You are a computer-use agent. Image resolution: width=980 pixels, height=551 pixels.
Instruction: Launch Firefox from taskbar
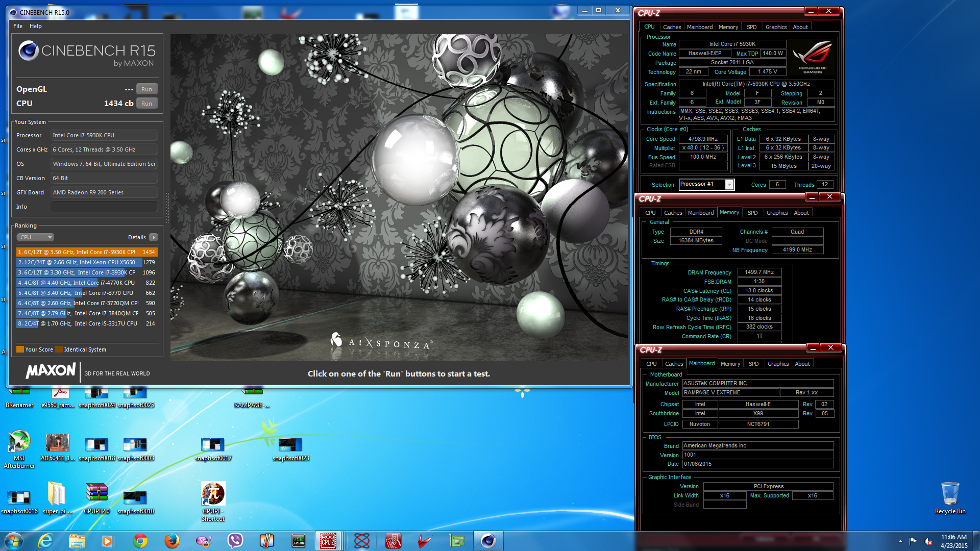click(x=172, y=541)
